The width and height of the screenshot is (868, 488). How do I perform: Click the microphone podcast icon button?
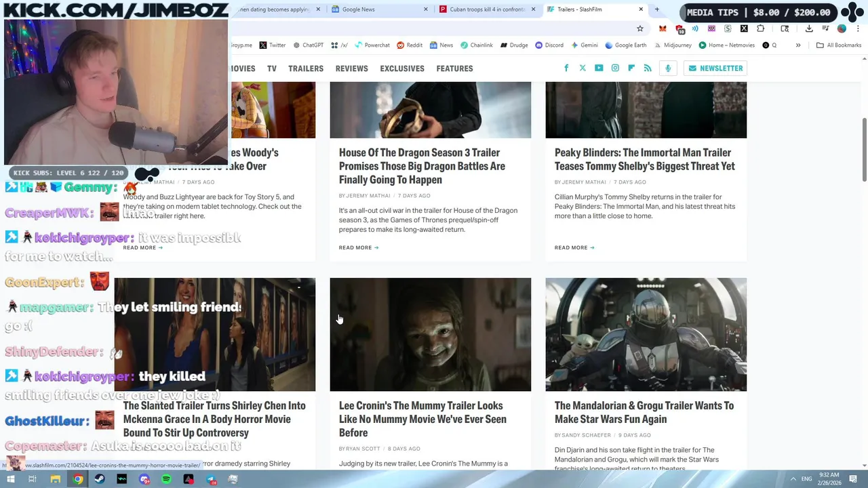(x=668, y=68)
